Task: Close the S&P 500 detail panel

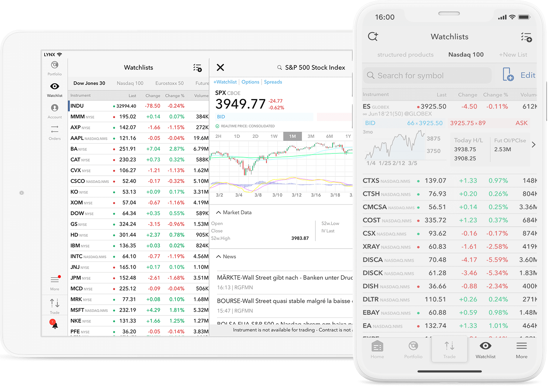Action: coord(220,67)
